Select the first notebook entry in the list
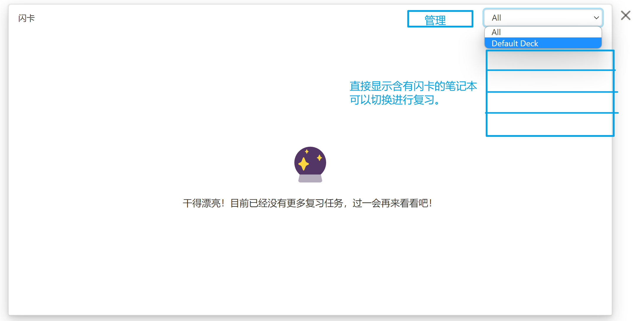 549,60
